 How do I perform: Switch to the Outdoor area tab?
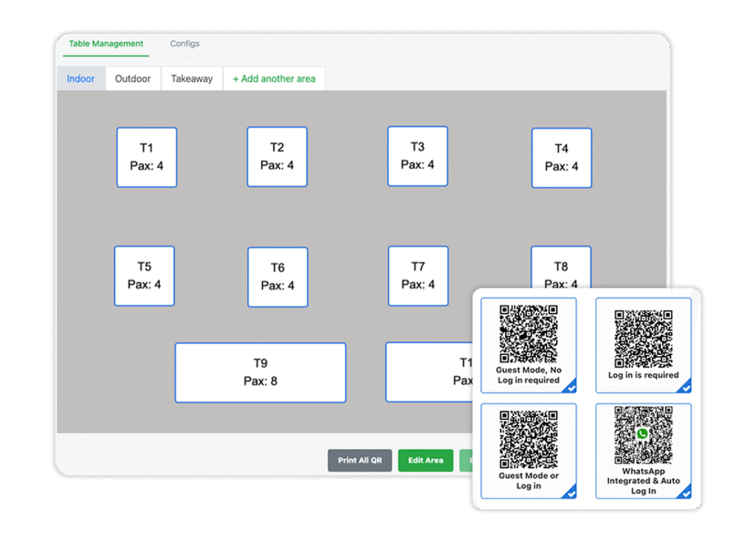tap(133, 79)
